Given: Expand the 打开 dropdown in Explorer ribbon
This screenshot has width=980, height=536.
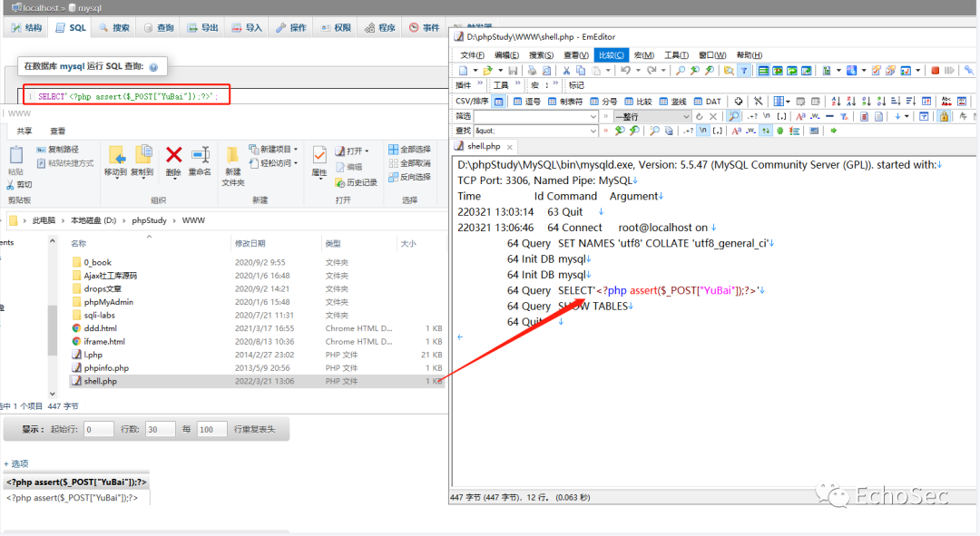Looking at the screenshot, I should click(x=367, y=151).
